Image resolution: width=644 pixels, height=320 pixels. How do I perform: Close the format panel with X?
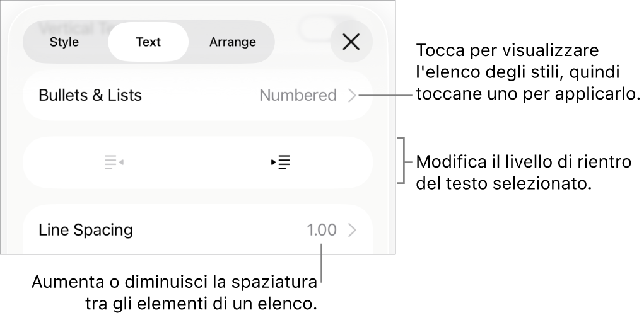(x=351, y=42)
